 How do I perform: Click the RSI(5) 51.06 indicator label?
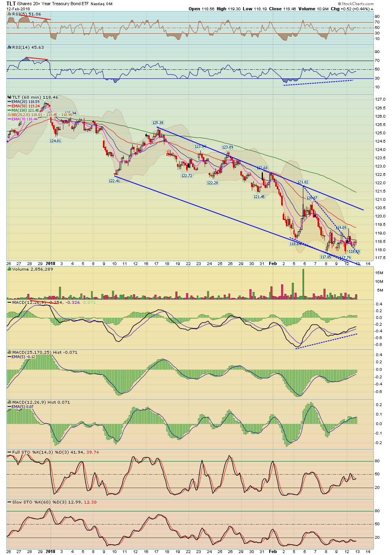tap(26, 14)
